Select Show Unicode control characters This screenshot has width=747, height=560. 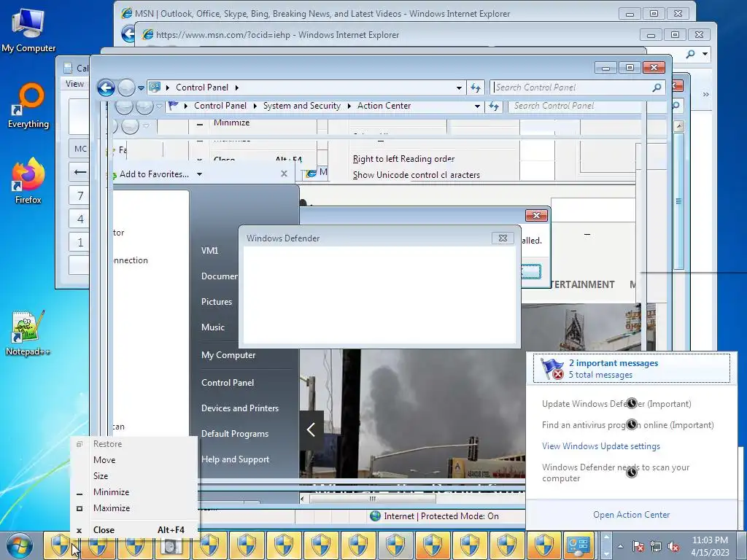417,175
